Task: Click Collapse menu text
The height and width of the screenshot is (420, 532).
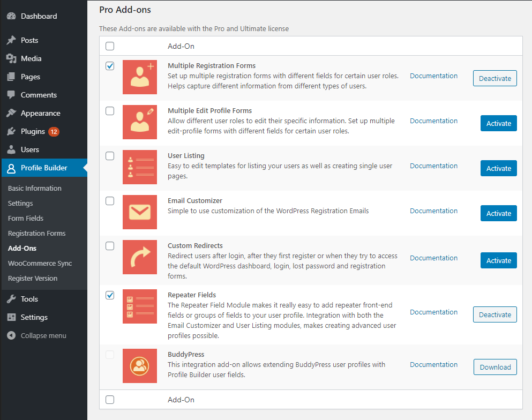Action: pyautogui.click(x=43, y=335)
